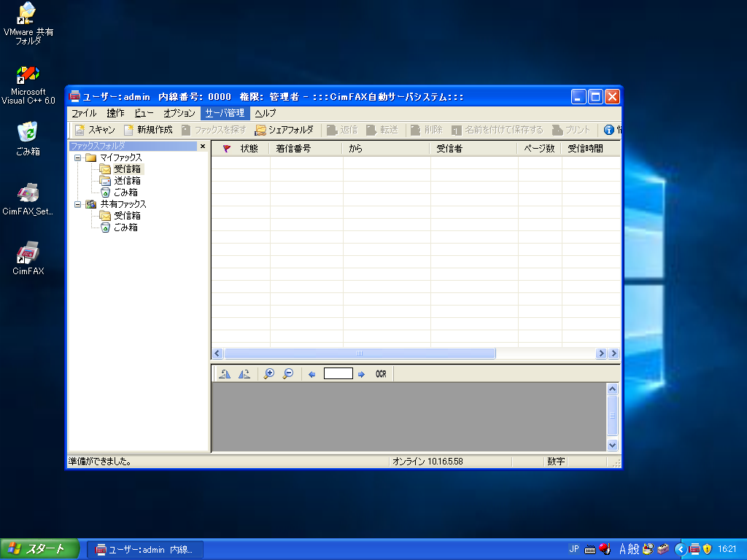Open the ビュー menu

[x=144, y=113]
